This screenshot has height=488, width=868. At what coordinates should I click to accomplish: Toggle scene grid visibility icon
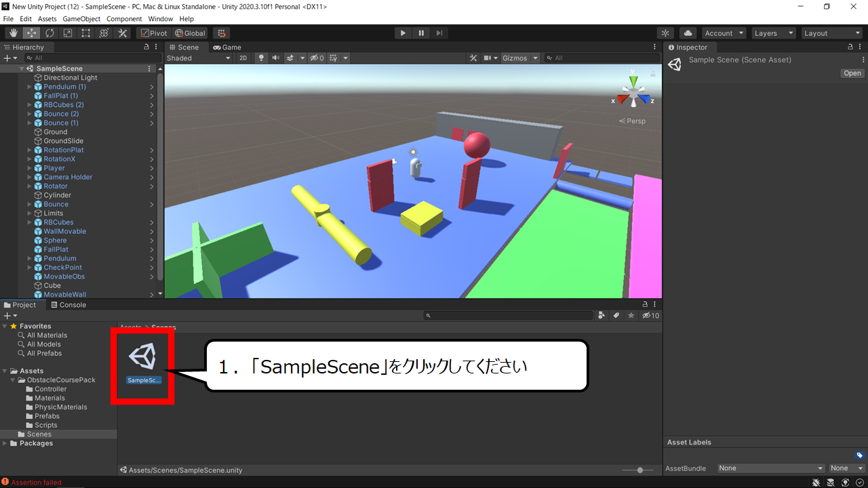pyautogui.click(x=333, y=58)
